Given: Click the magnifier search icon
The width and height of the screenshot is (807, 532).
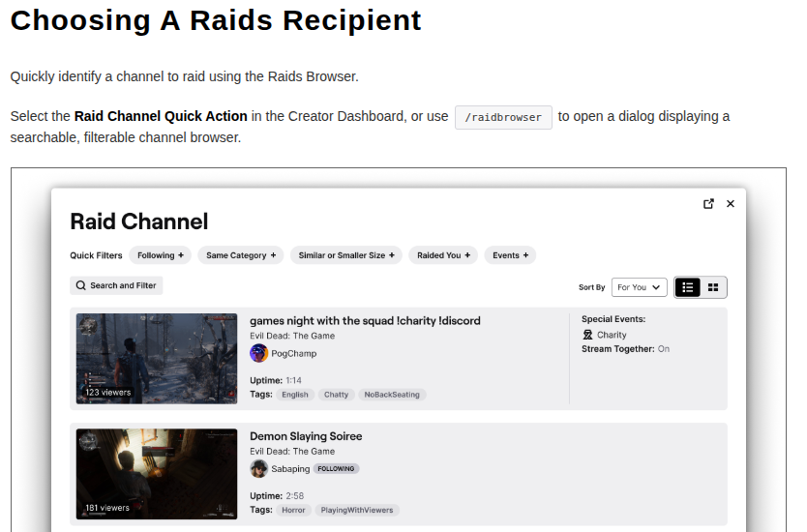Looking at the screenshot, I should pyautogui.click(x=81, y=285).
